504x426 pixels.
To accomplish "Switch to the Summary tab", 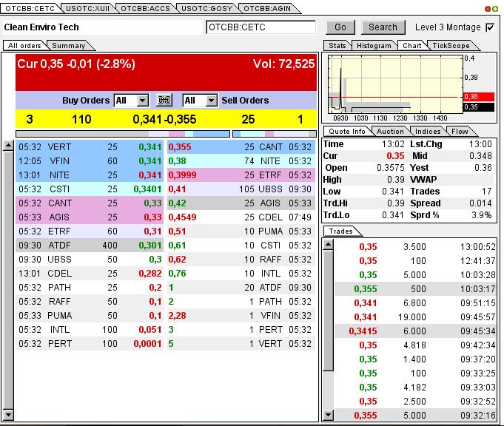I will pyautogui.click(x=68, y=46).
